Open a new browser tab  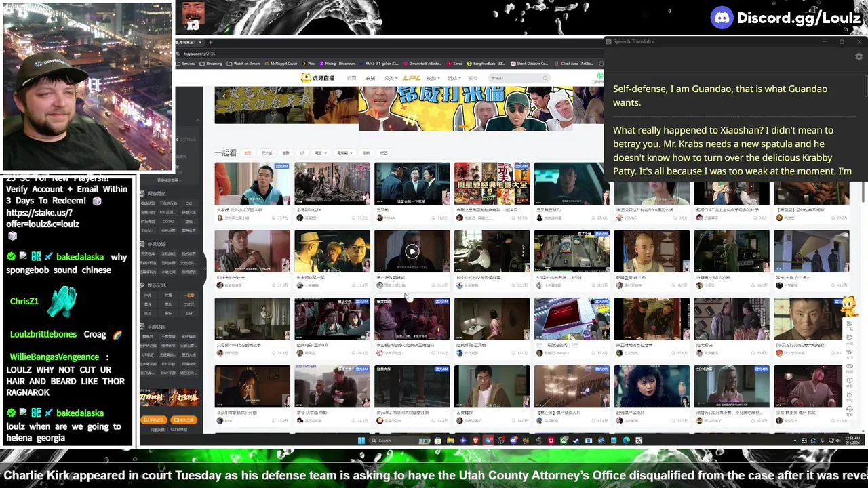point(210,42)
